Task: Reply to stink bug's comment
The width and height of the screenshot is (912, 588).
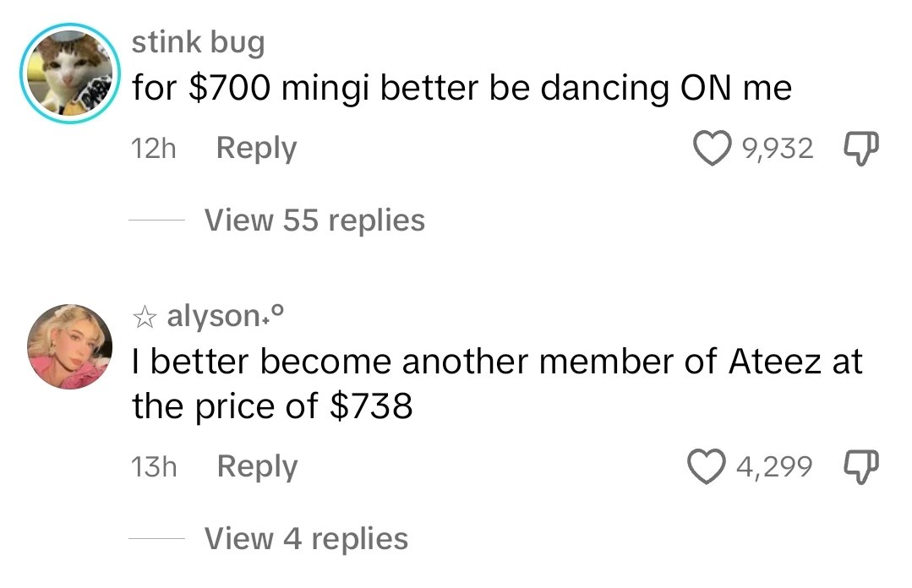Action: coord(256,147)
